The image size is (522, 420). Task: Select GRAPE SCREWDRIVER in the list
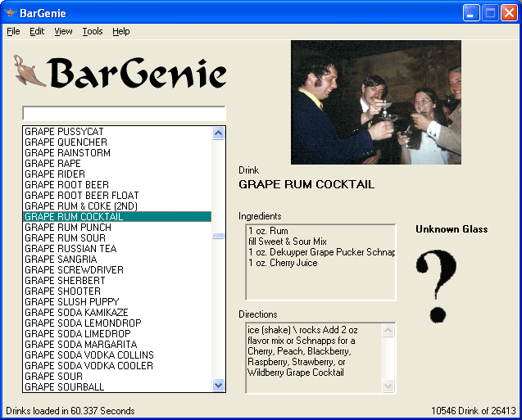point(117,270)
